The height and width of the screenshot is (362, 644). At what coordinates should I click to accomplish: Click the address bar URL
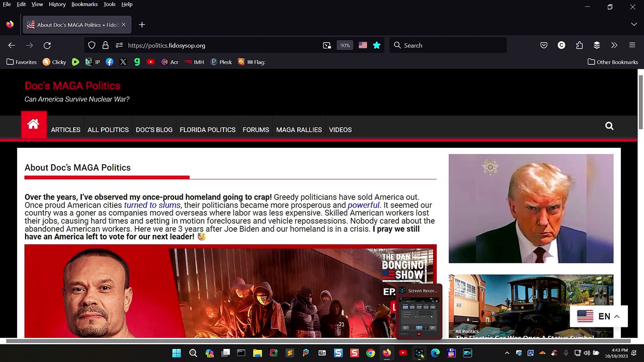pyautogui.click(x=167, y=45)
